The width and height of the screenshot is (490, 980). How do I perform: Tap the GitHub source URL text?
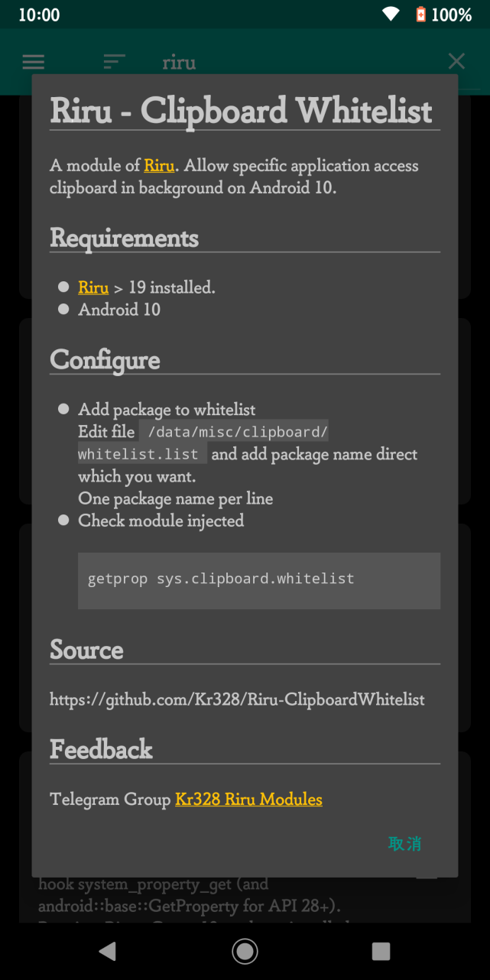coord(237,699)
